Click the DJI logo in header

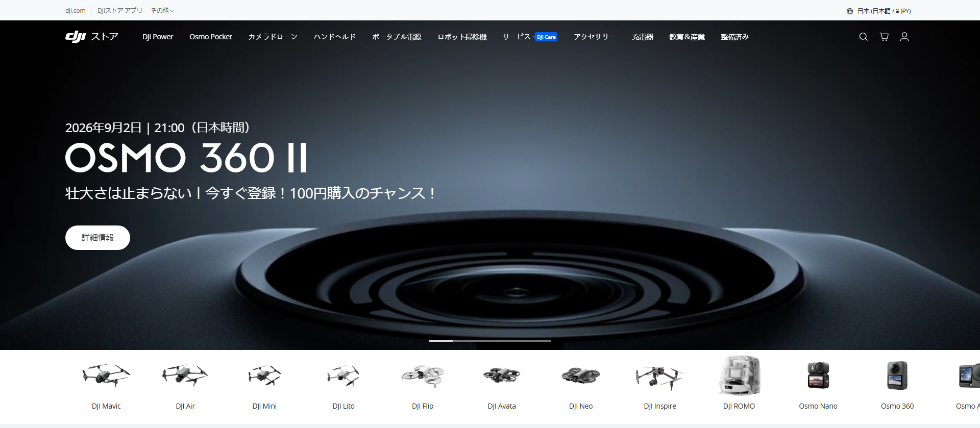[x=76, y=37]
